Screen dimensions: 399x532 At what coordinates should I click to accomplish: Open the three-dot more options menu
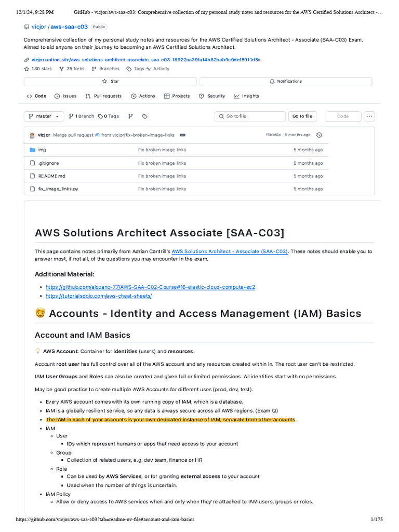(369, 116)
